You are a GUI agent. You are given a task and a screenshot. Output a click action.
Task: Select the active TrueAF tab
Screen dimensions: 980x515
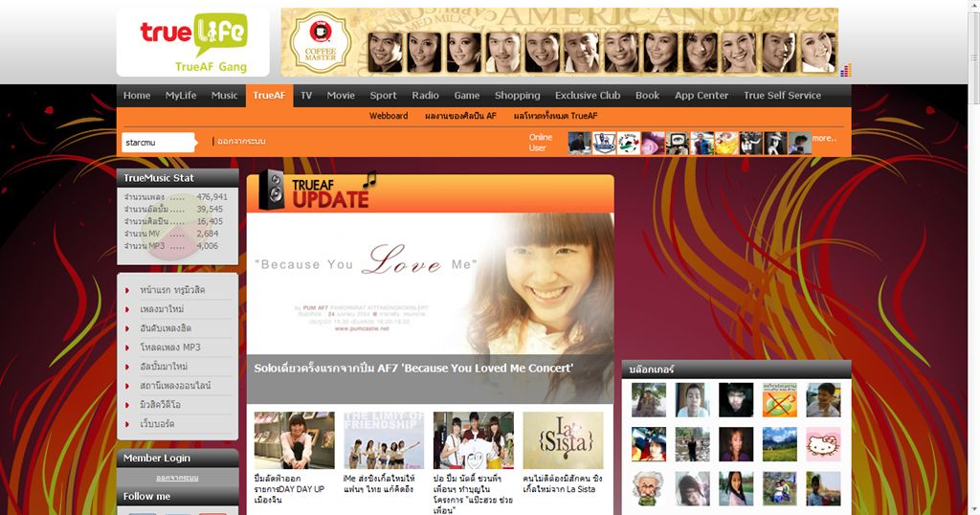point(269,96)
